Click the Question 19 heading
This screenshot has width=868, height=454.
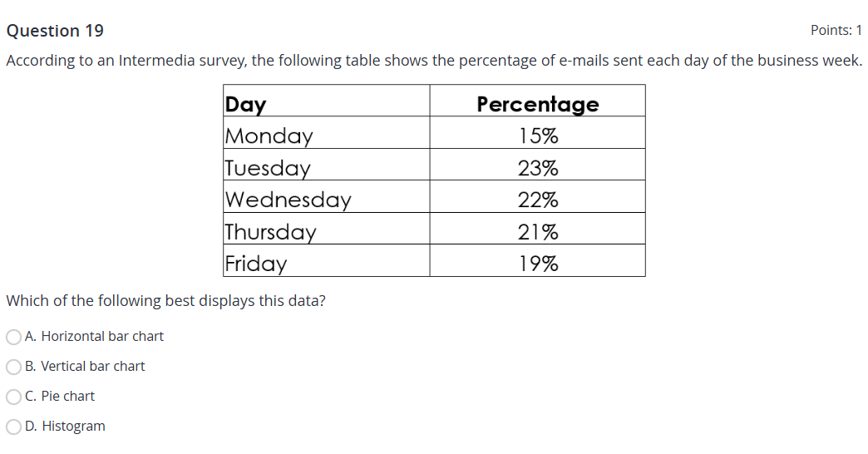(x=55, y=31)
